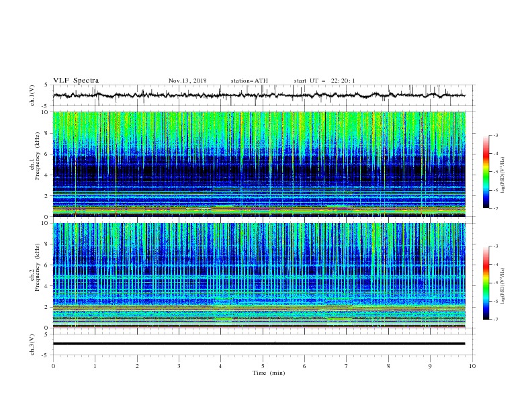Screen dimensions: 532x411
Task: Click the ch.2 "Frequency (kHz)" axis label
Action: coord(38,267)
